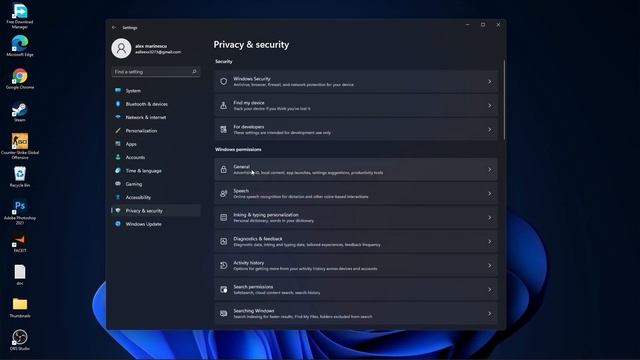Select the Steam desktop icon
Viewport: 640px width, 360px height.
(20, 112)
